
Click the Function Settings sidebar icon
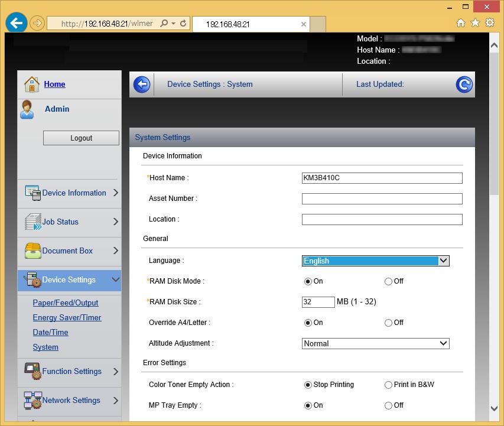point(33,371)
